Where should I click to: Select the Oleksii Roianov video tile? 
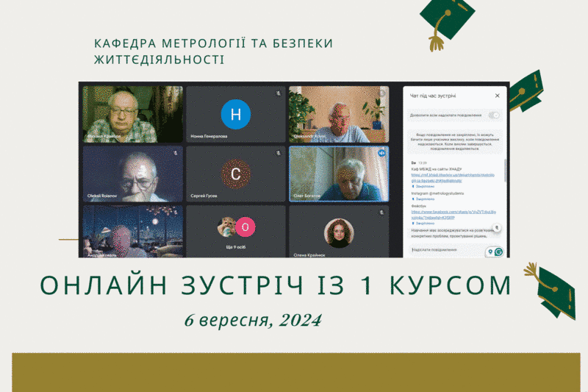pyautogui.click(x=133, y=174)
